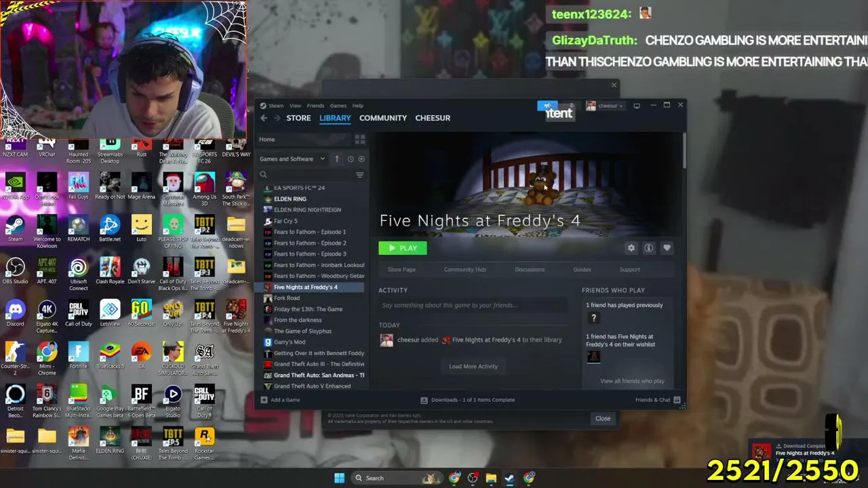The height and width of the screenshot is (488, 868).
Task: Open cheesur account dropdown in Steam
Action: (x=605, y=106)
